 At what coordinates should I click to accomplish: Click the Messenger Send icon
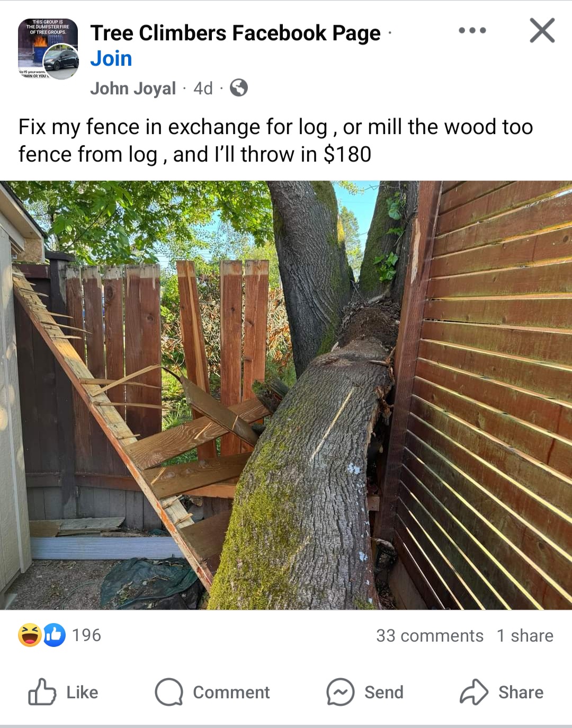(340, 692)
